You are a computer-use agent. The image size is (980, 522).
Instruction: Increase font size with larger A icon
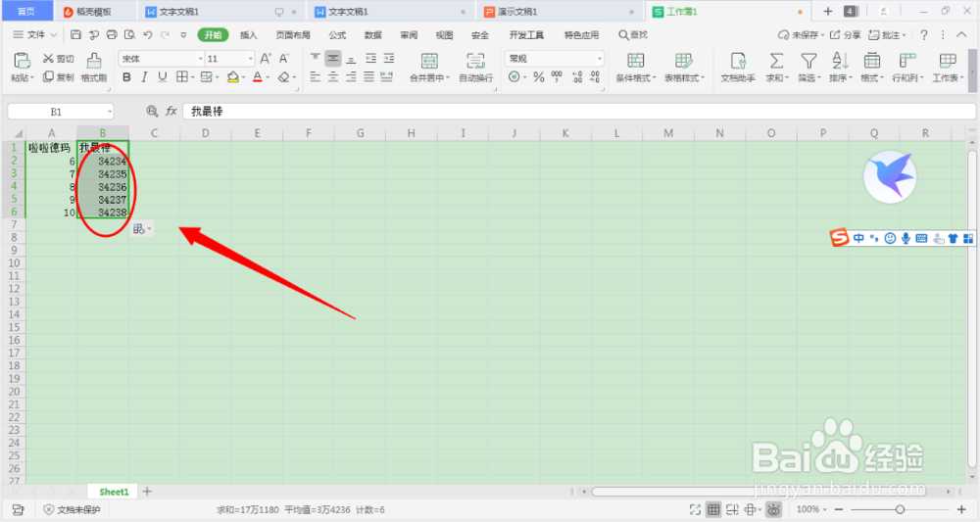[266, 58]
